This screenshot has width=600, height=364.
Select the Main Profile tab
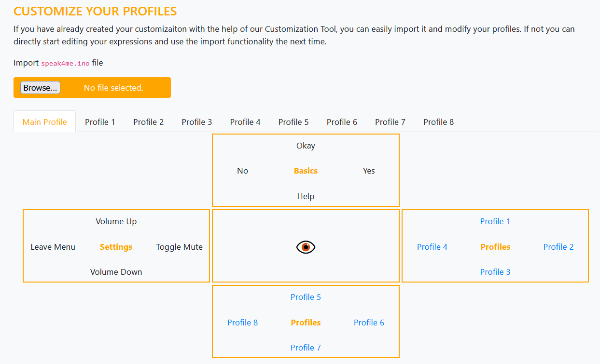click(x=44, y=122)
